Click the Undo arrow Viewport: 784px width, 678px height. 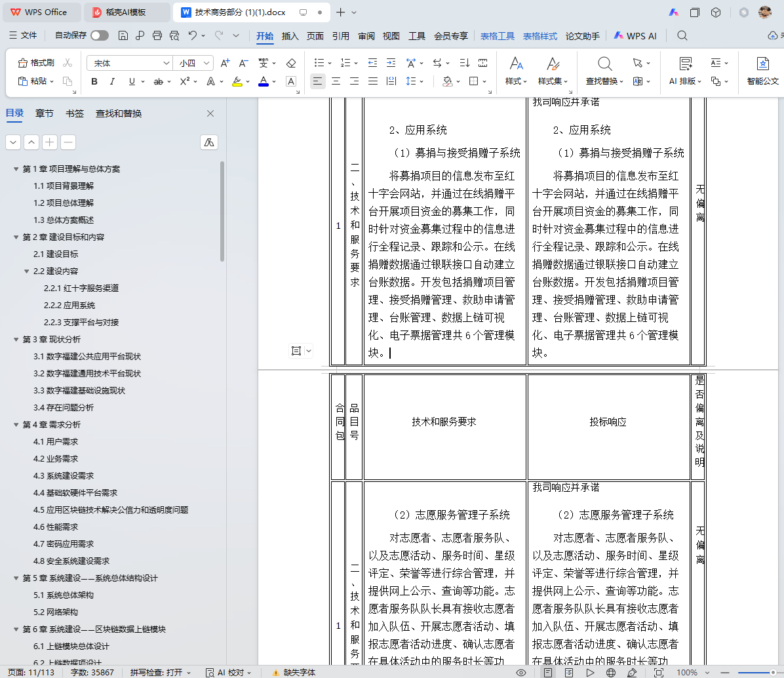tap(193, 35)
